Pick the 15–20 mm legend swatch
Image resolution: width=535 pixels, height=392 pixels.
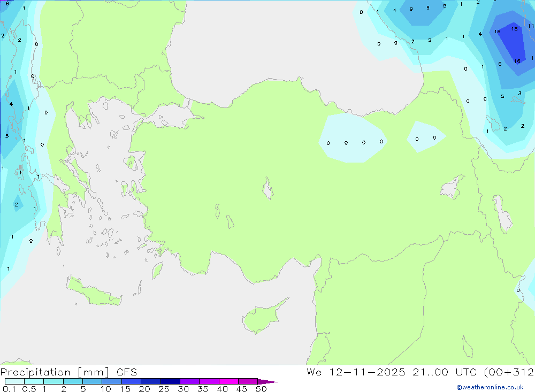click(x=131, y=381)
